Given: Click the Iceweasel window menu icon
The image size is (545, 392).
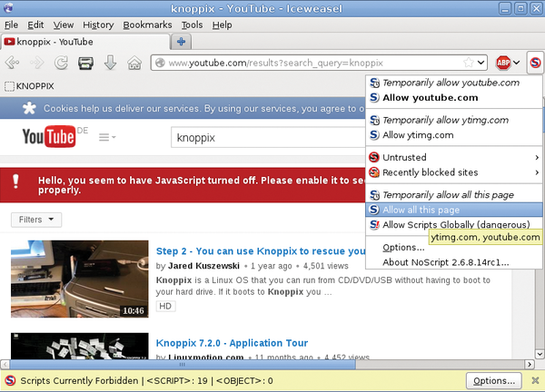Looking at the screenshot, I should coord(8,7).
